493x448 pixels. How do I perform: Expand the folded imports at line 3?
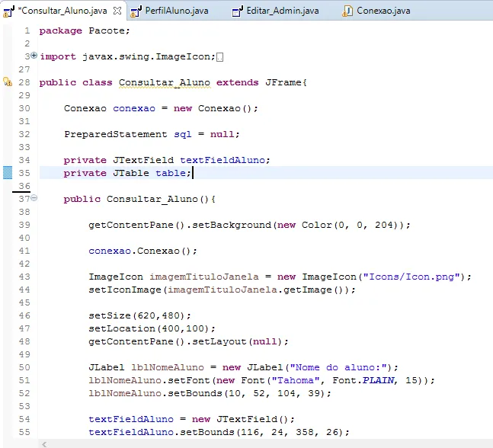34,56
